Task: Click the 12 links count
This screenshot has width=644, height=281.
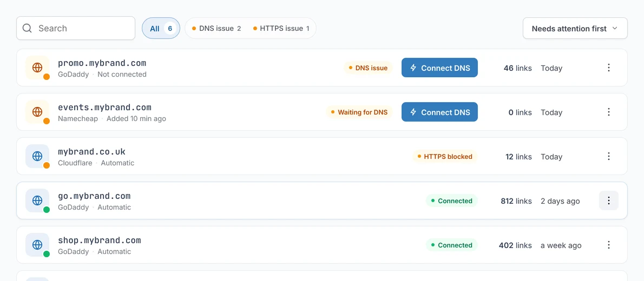Action: coord(518,157)
